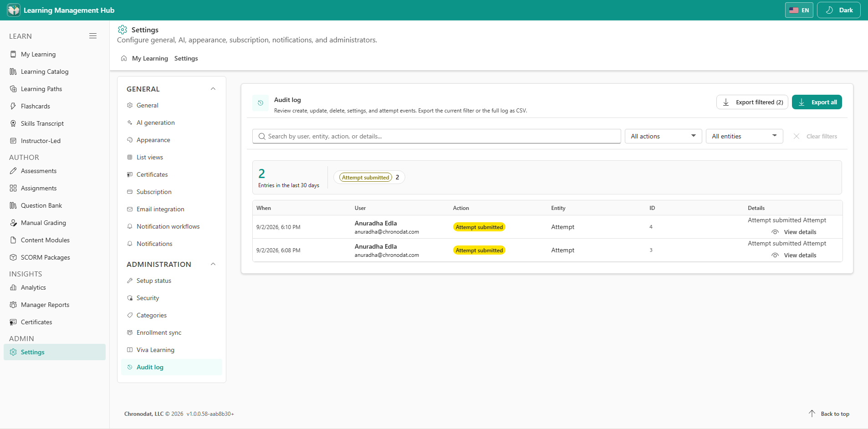Collapse the GENERAL settings section

click(213, 89)
